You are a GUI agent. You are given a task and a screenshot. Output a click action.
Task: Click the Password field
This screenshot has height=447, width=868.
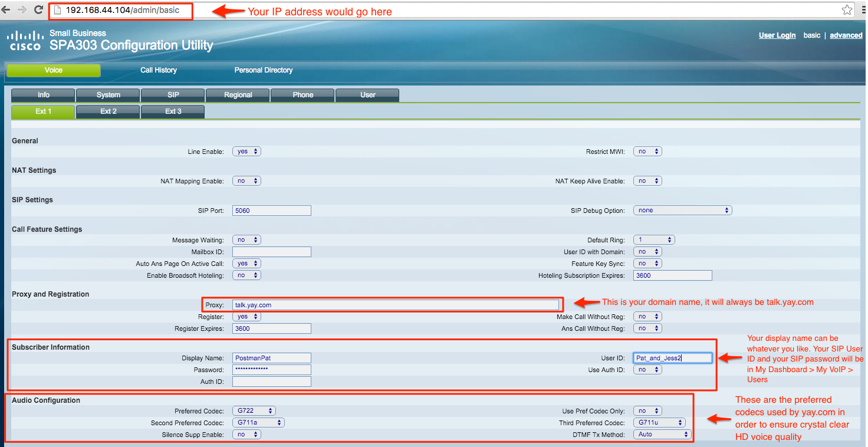tap(272, 370)
